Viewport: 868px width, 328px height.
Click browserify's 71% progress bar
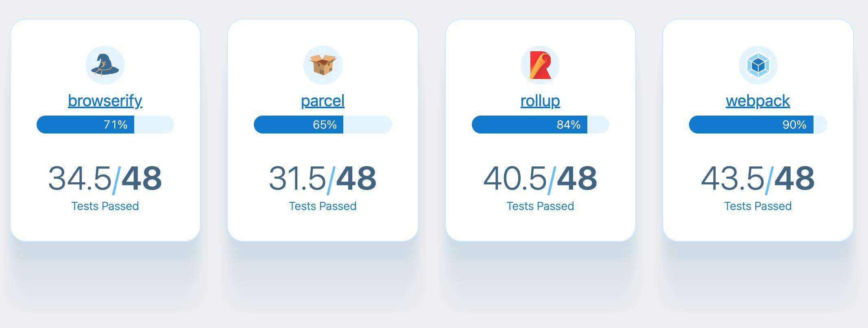click(x=105, y=125)
